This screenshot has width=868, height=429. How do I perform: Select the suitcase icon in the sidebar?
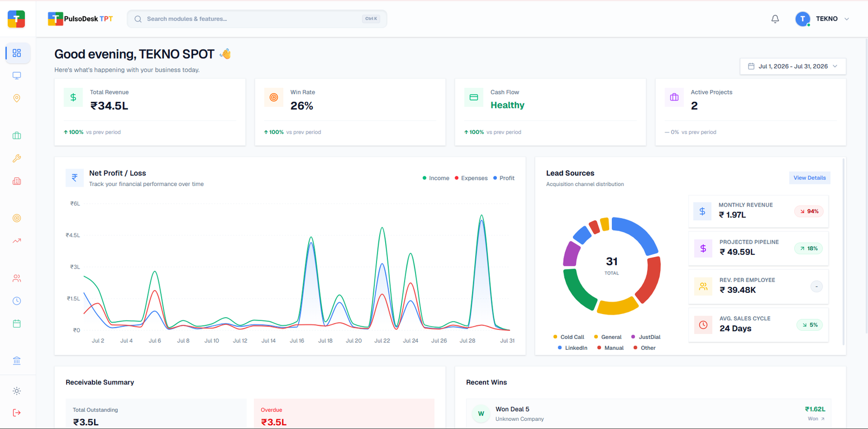tap(17, 136)
